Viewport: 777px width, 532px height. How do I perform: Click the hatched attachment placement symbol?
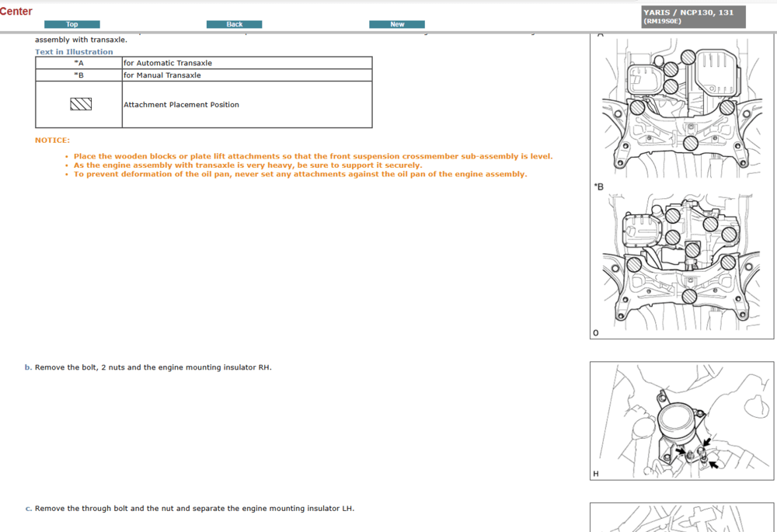tap(81, 104)
